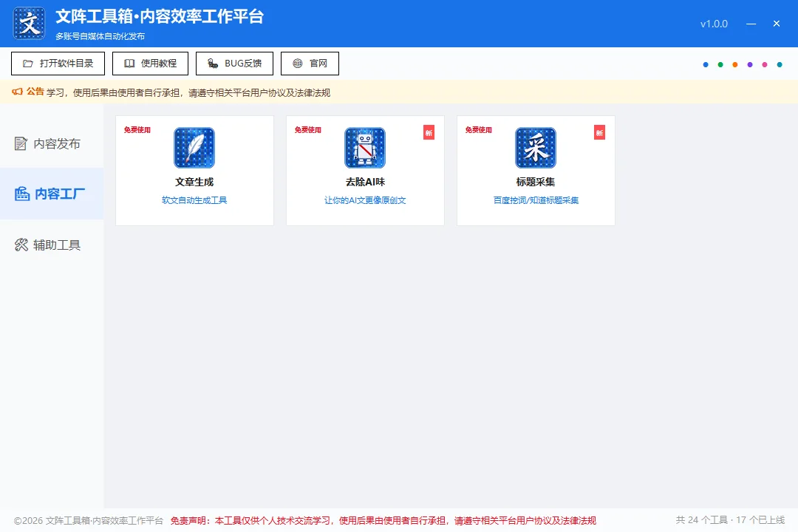Click the 打开软件目录 button
Viewport: 798px width, 532px height.
(58, 64)
